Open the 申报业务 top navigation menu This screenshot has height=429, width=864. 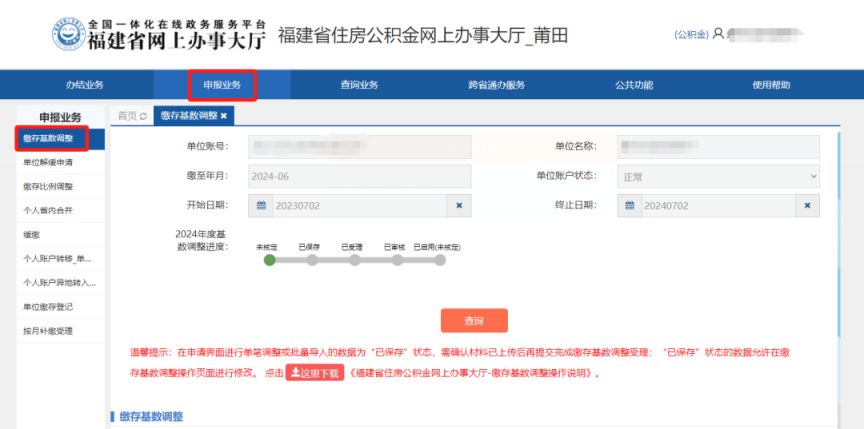(x=222, y=85)
